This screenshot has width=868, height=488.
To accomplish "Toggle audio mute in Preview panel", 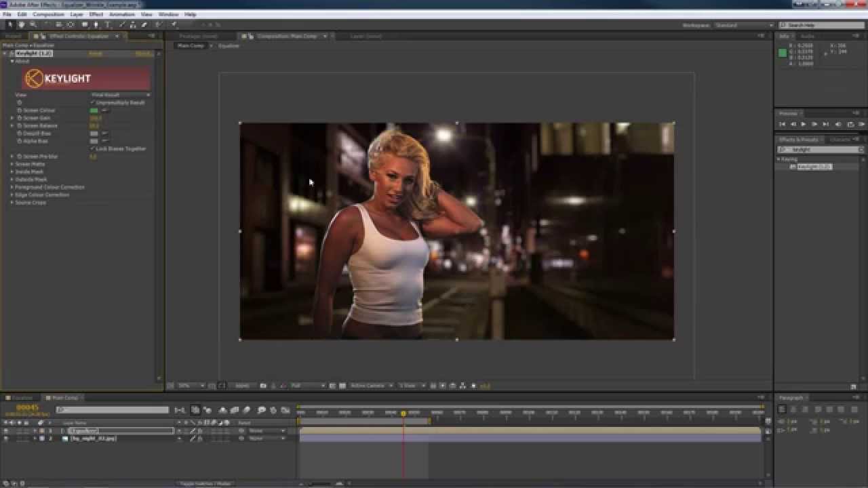I will [838, 124].
